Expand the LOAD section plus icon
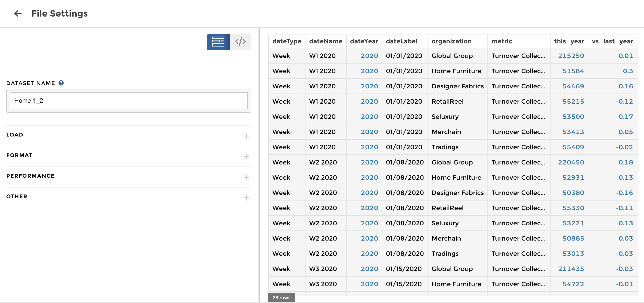The image size is (644, 303). [x=246, y=136]
